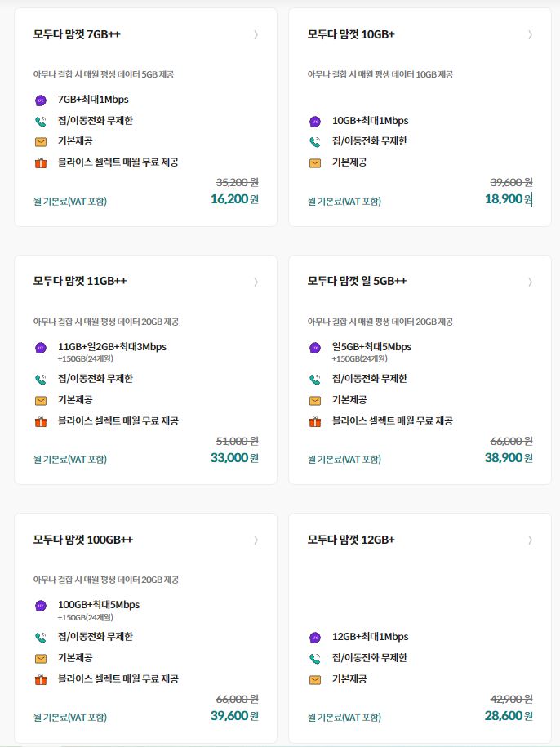The image size is (560, 747).
Task: Expand 모두다 맘껏 7GB++ plan chevron arrow
Action: point(256,34)
